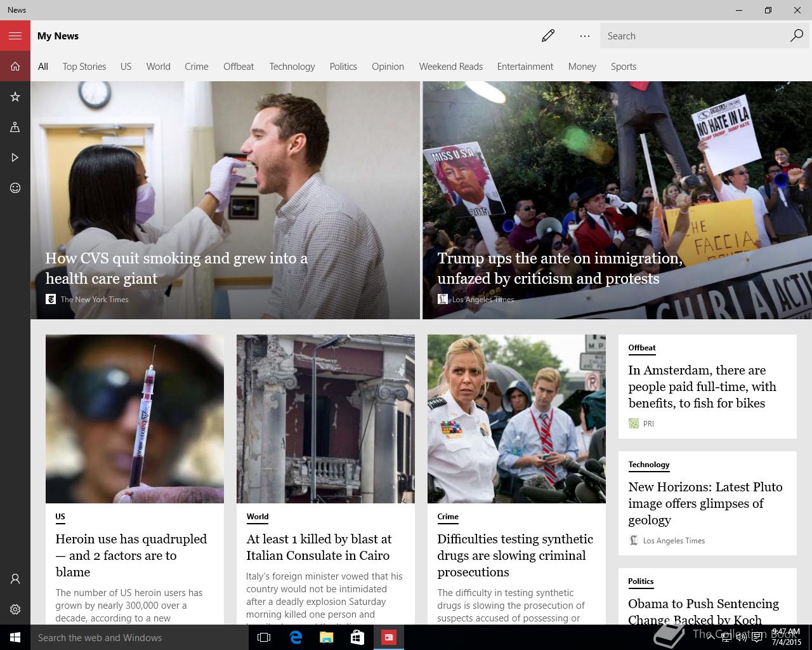Open the Cairo consulate blast photo

pyautogui.click(x=325, y=419)
